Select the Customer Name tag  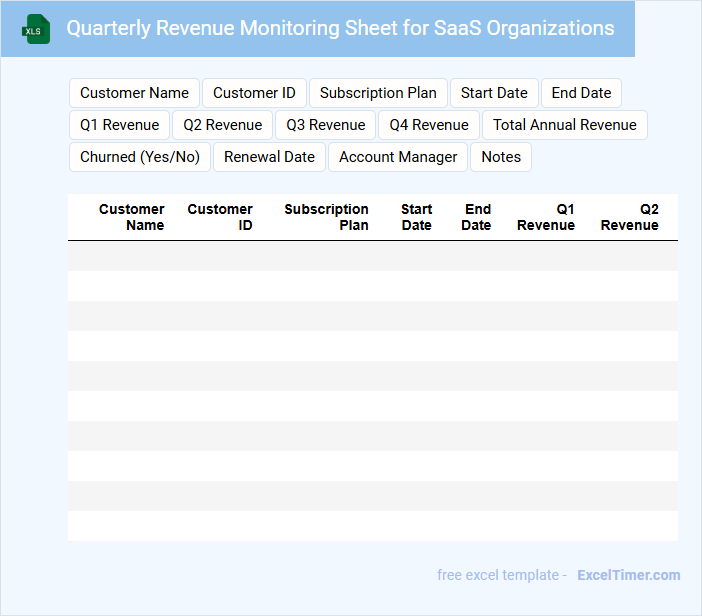(134, 93)
